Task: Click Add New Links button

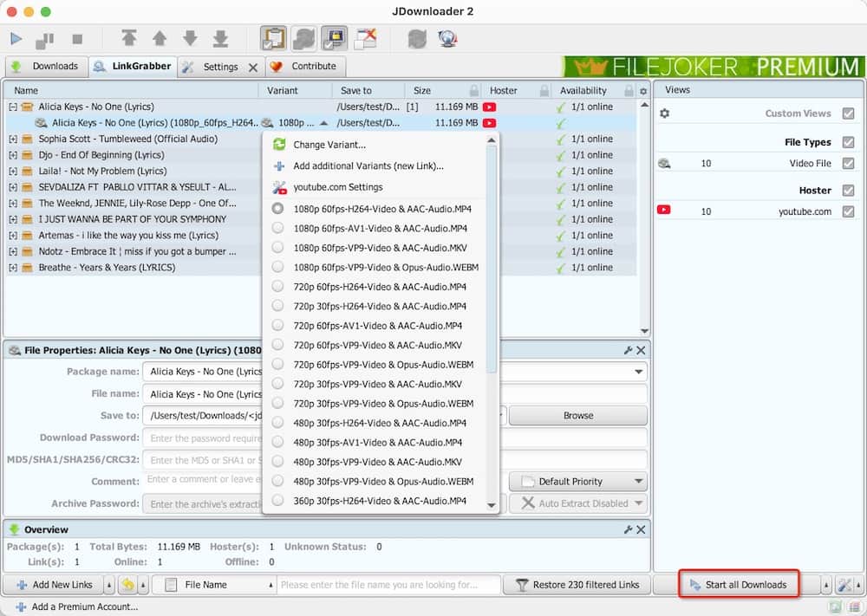Action: (x=53, y=585)
